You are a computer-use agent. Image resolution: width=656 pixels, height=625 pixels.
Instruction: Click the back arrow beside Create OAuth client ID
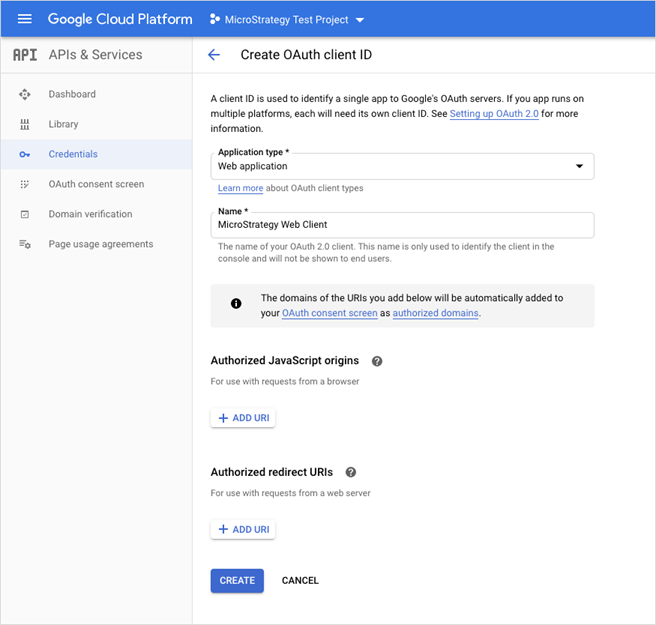(x=214, y=55)
